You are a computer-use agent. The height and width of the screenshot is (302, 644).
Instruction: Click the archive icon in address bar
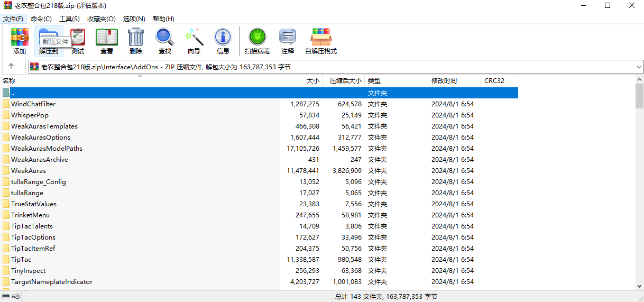(x=34, y=67)
